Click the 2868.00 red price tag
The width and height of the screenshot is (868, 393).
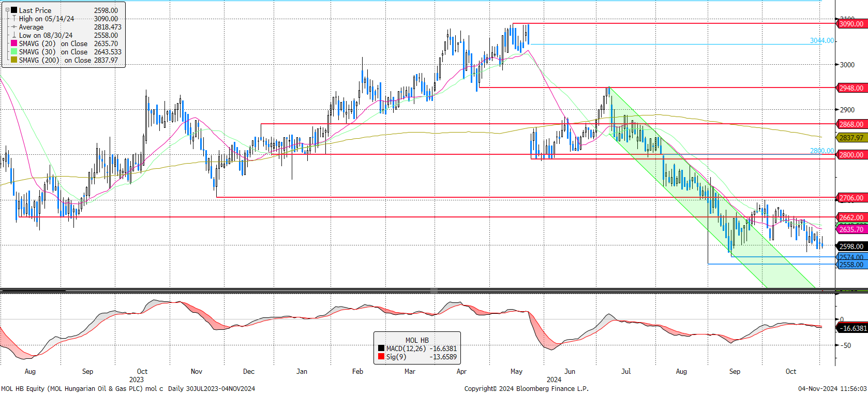click(x=851, y=124)
